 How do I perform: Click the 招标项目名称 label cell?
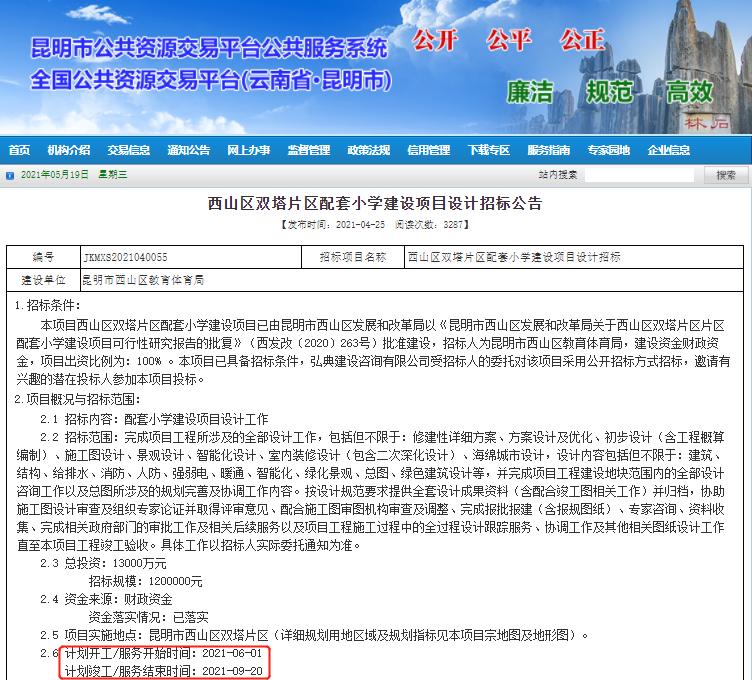(353, 258)
